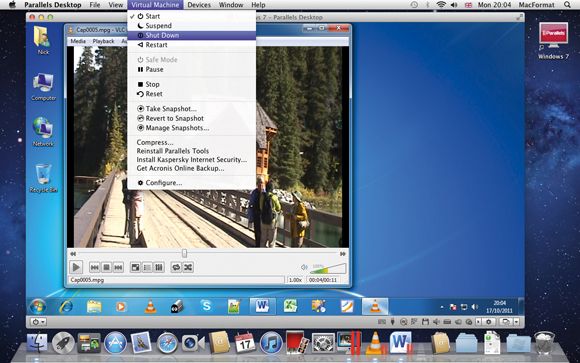
Task: Open Parallels power dropdown in status bar
Action: point(38,322)
